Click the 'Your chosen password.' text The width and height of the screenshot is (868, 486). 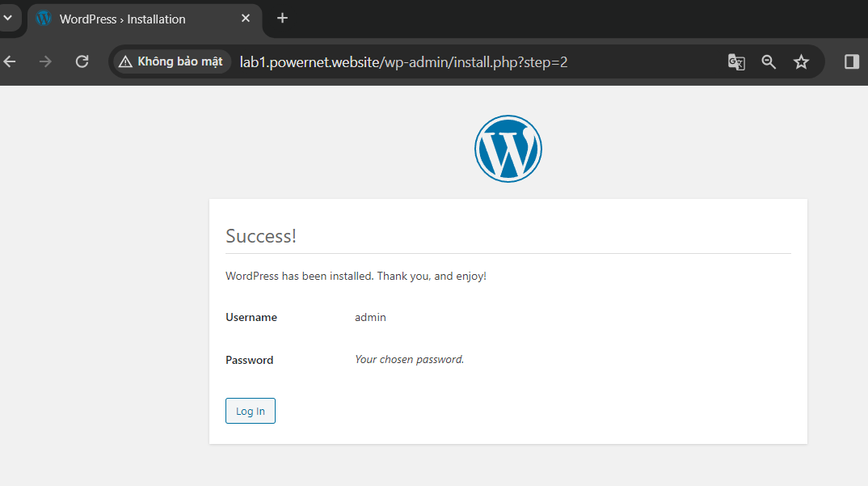(409, 359)
